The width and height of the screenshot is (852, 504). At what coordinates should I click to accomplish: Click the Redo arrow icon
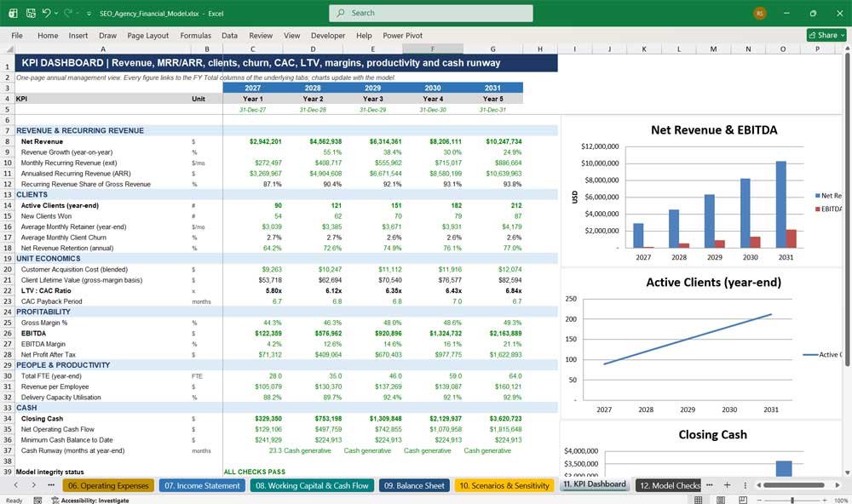tap(68, 13)
